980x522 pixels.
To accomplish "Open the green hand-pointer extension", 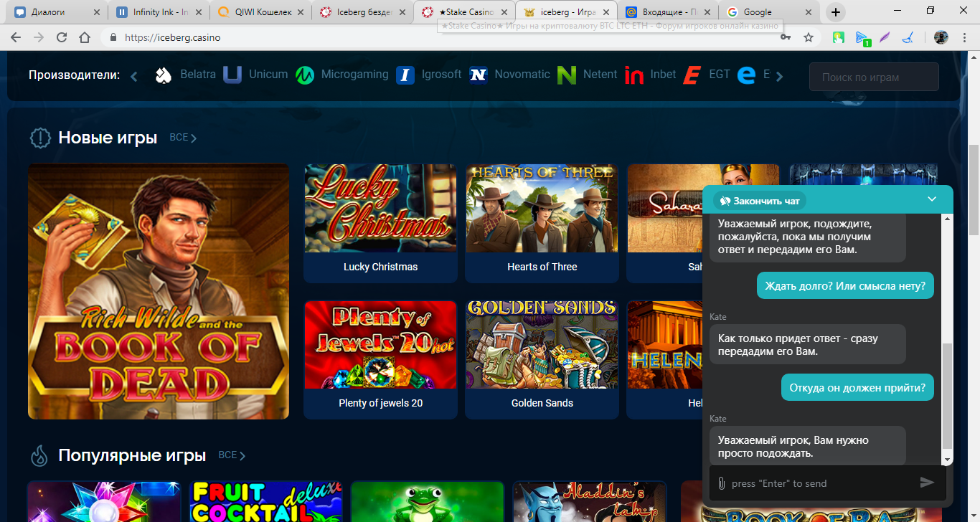I will coord(839,37).
